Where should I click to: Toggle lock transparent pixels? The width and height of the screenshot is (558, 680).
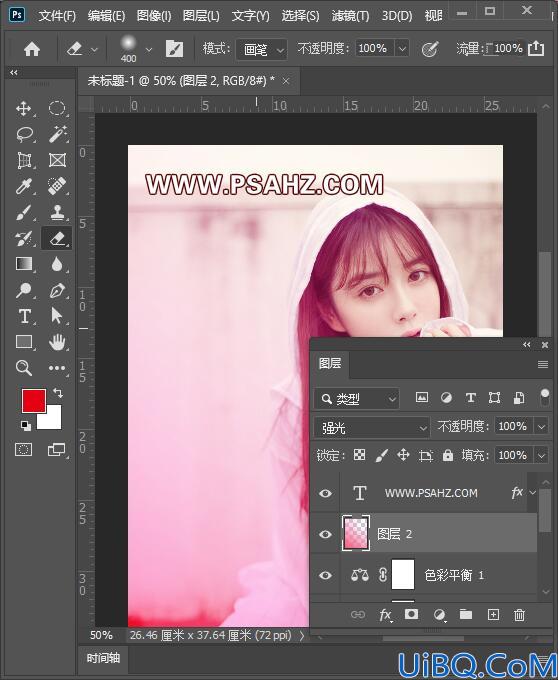point(359,455)
